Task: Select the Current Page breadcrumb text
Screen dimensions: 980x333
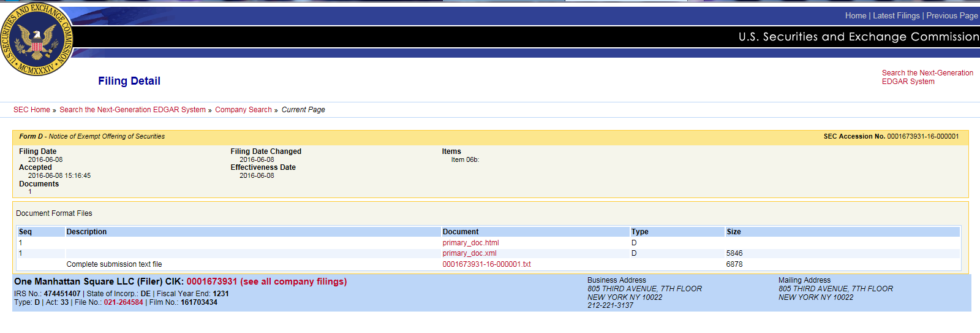Action: pos(303,110)
